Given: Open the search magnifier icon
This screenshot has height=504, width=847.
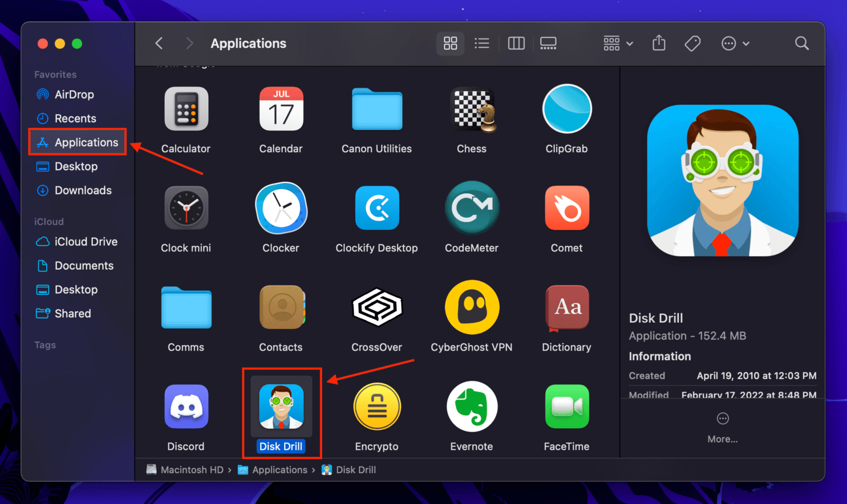Looking at the screenshot, I should [x=801, y=43].
